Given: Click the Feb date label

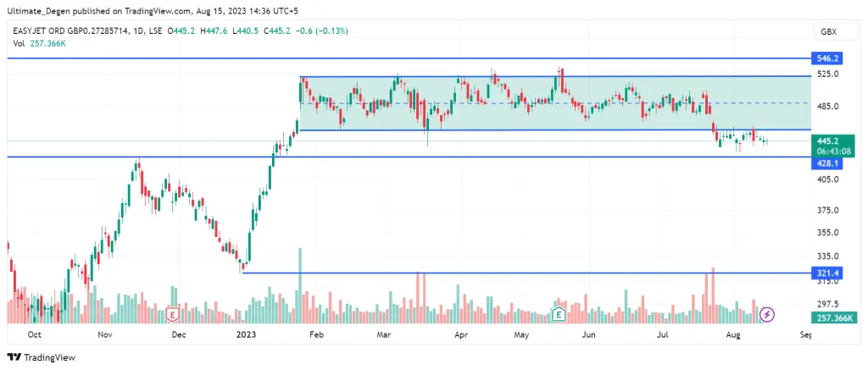Looking at the screenshot, I should tap(315, 334).
